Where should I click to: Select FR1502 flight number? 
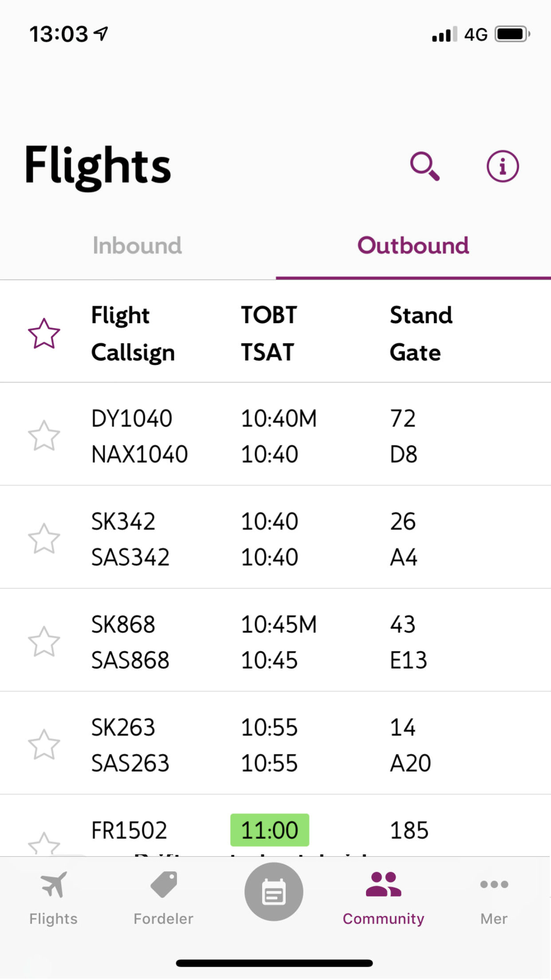pos(129,830)
